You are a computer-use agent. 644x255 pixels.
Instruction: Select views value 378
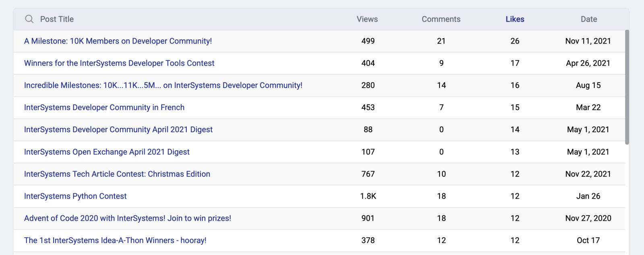[x=368, y=240]
